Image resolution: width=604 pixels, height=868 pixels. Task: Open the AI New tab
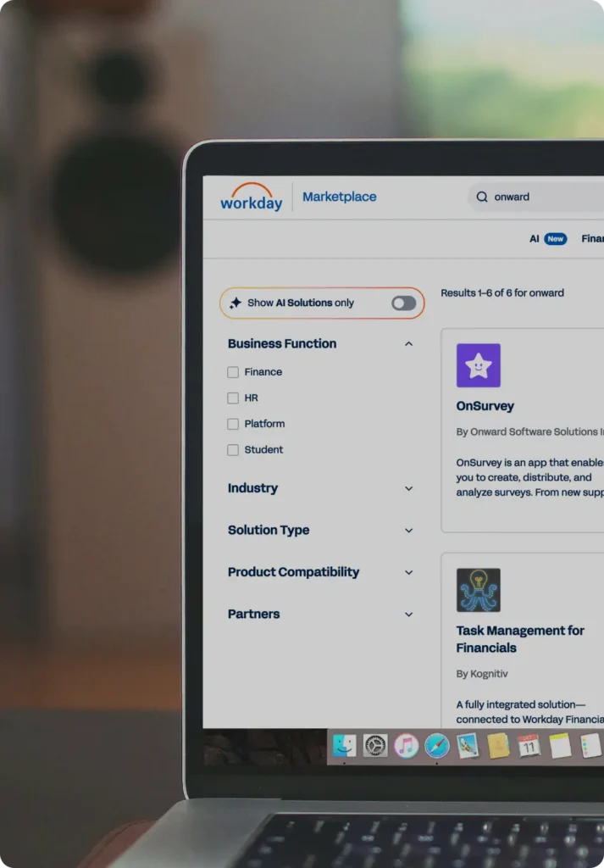coord(547,239)
